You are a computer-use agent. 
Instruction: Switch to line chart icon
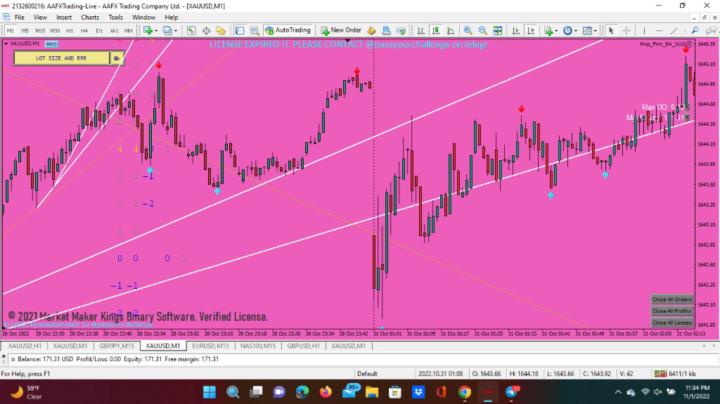click(450, 31)
